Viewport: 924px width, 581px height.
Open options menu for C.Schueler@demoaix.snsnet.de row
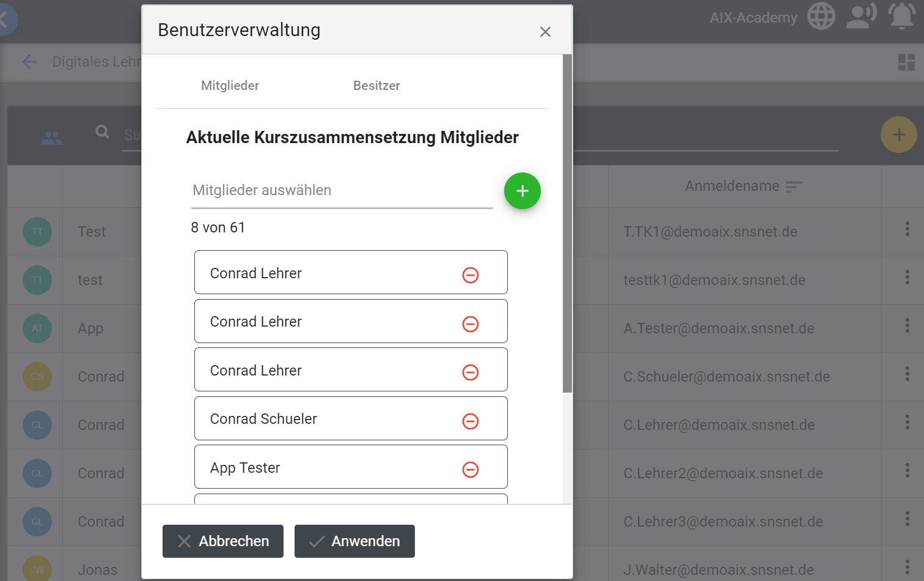pyautogui.click(x=907, y=374)
